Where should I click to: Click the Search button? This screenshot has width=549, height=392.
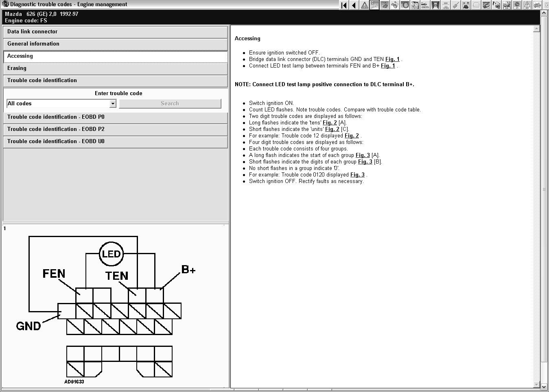tap(170, 104)
